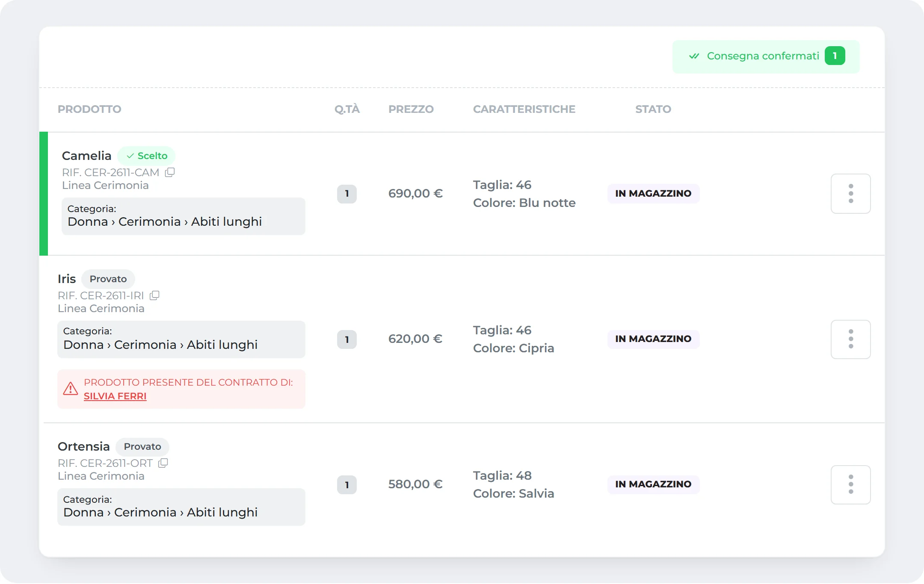Open the three-dot menu for Camelia
Viewport: 924px width, 584px height.
point(850,194)
